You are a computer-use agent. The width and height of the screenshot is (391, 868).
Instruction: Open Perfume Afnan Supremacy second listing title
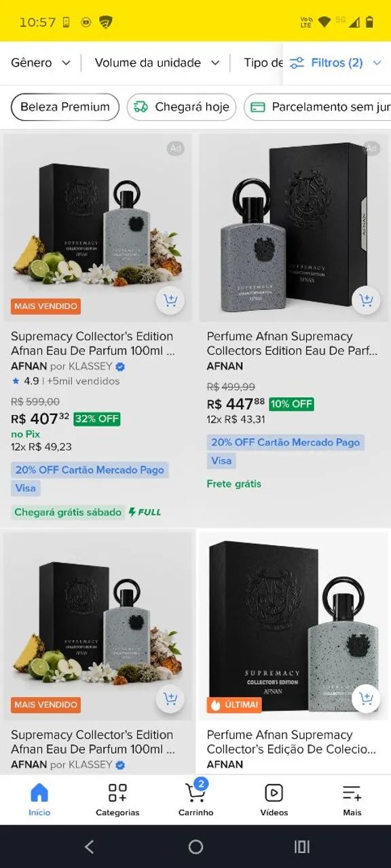[x=293, y=343]
